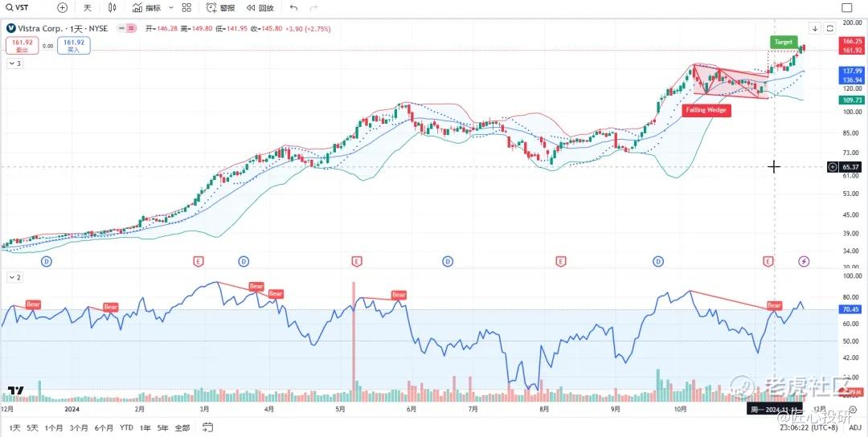Viewport: 868px width, 437px height.
Task: Click the 65.37 crosshair price label
Action: point(851,166)
